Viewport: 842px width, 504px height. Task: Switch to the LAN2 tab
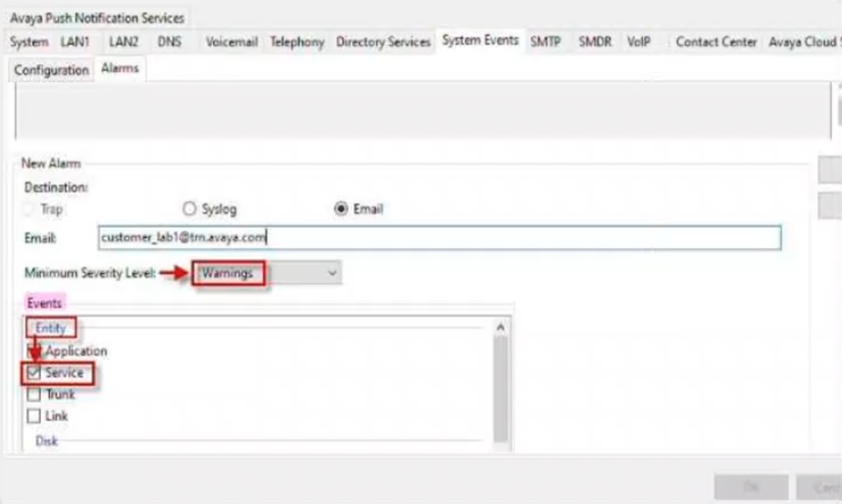[123, 42]
